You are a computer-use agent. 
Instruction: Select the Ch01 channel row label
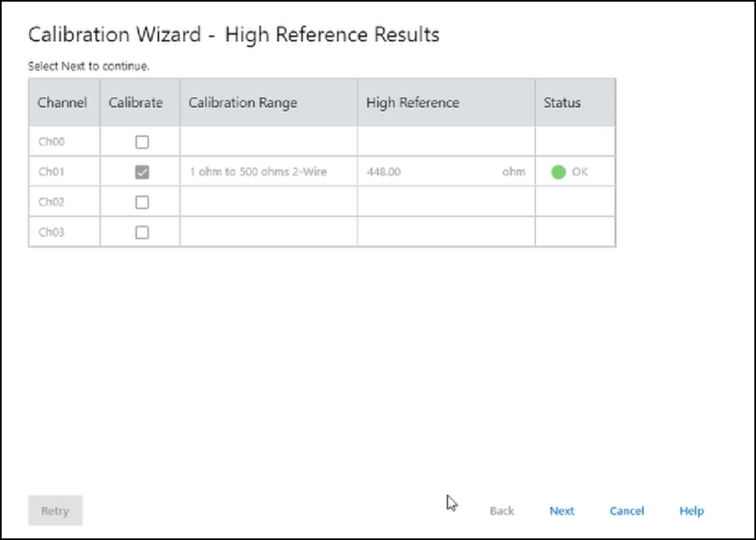pos(51,172)
